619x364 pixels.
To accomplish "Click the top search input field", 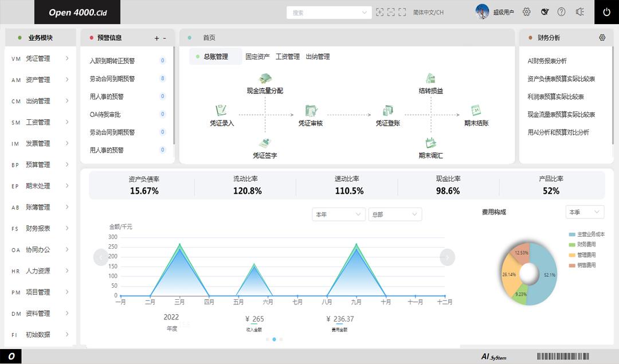I will point(329,12).
